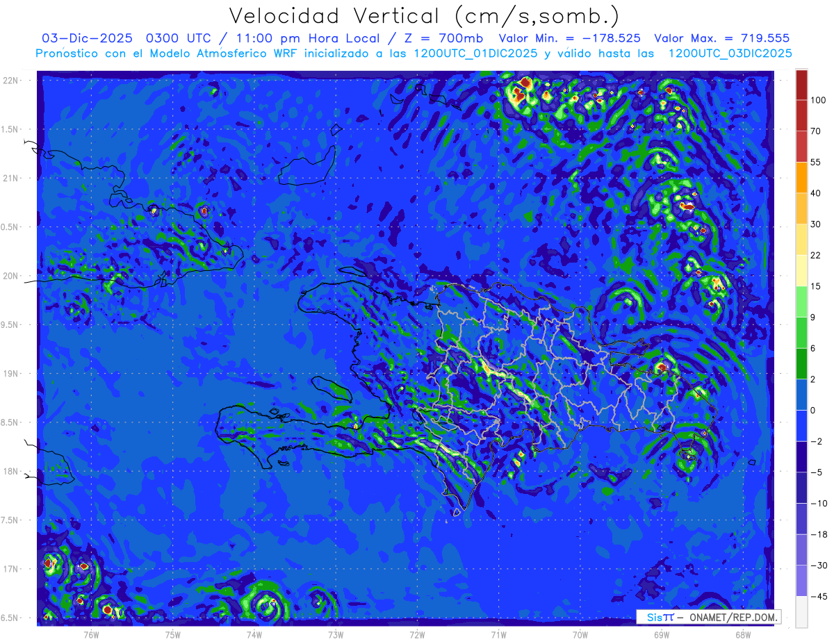
Task: Select the colorbar value "70"
Action: 816,131
